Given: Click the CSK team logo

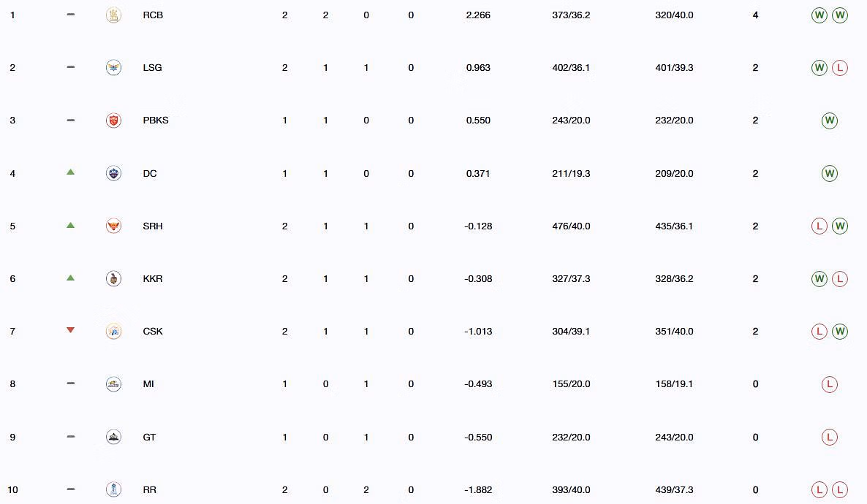Looking at the screenshot, I should coord(113,331).
